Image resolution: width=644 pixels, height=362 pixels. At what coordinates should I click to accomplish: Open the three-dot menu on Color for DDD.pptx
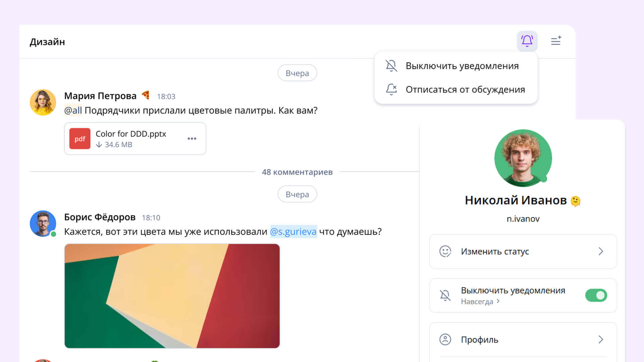click(x=192, y=138)
